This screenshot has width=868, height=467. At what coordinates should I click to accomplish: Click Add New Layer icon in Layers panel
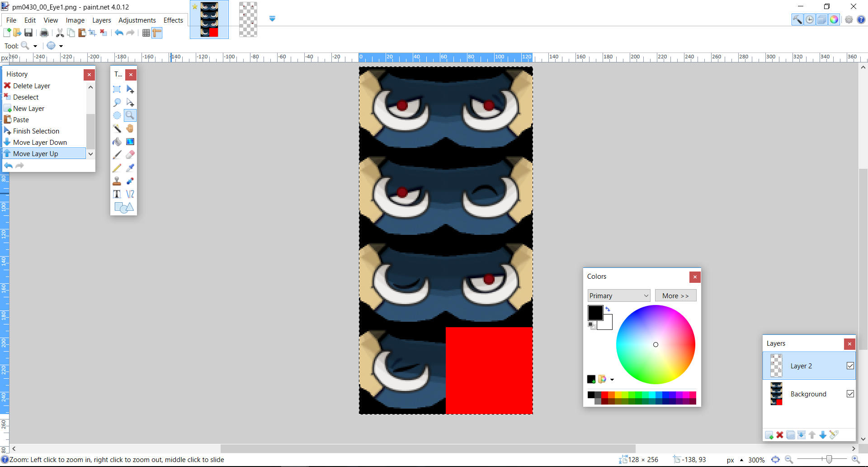(x=769, y=435)
